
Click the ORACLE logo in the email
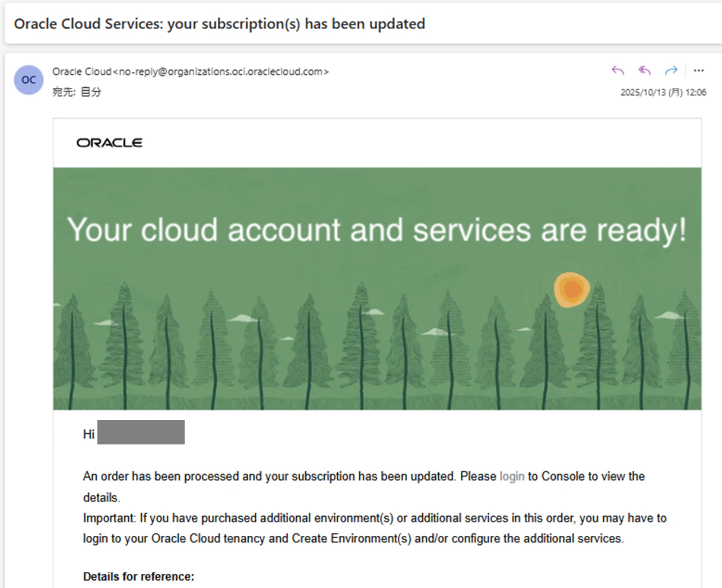point(109,142)
